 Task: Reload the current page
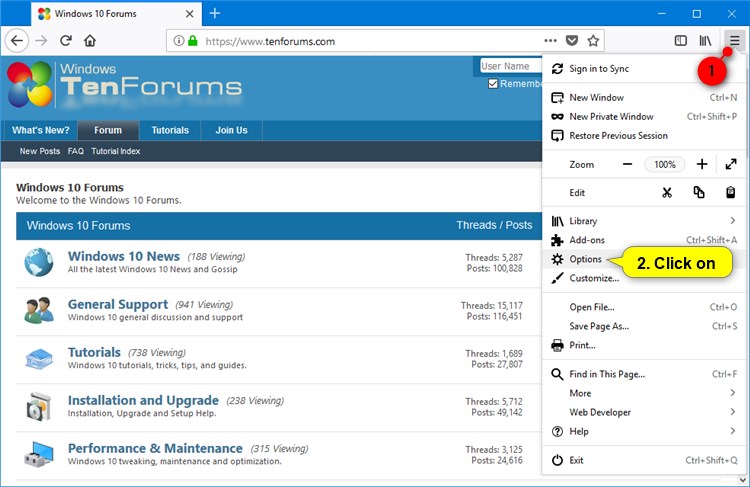pyautogui.click(x=66, y=41)
